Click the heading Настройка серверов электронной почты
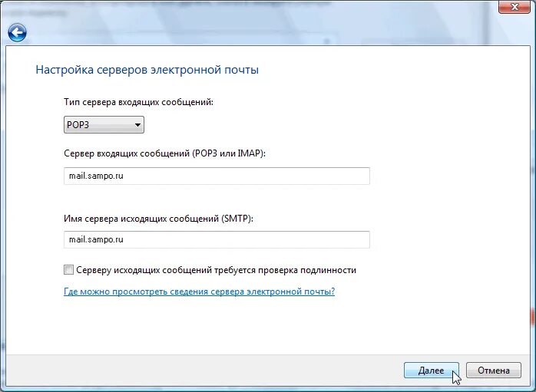 [x=147, y=70]
